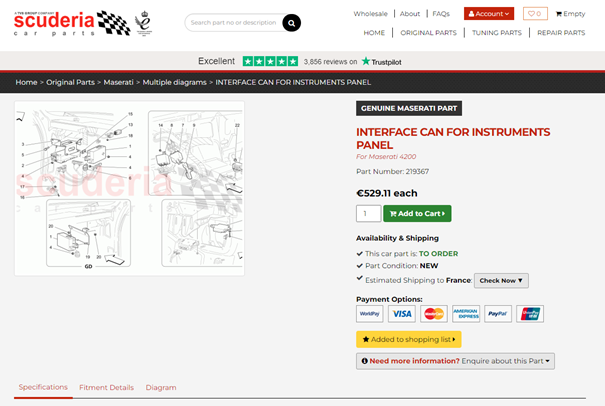
Task: Expand Check Now shipping estimate dropdown
Action: pos(501,281)
